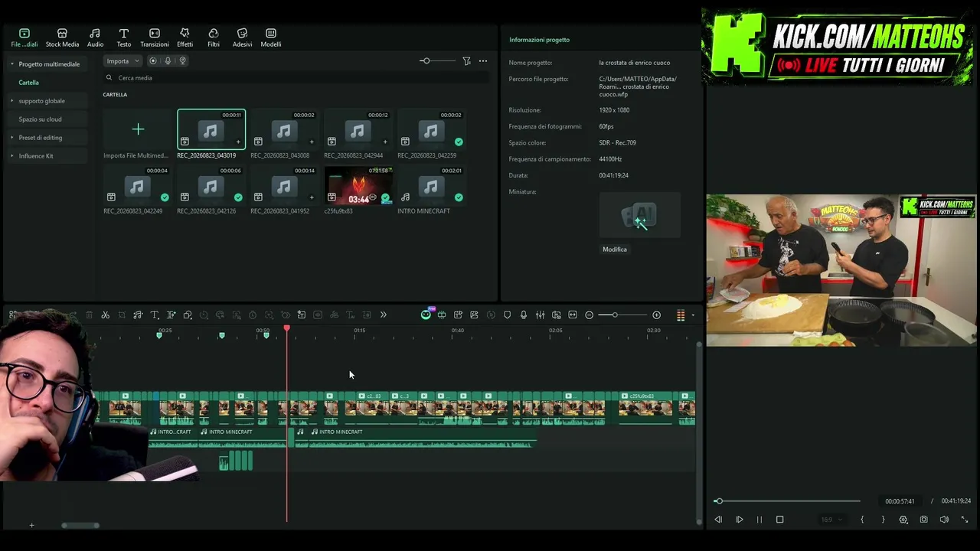980x551 pixels.
Task: Expand the supporto globale section
Action: click(x=12, y=101)
